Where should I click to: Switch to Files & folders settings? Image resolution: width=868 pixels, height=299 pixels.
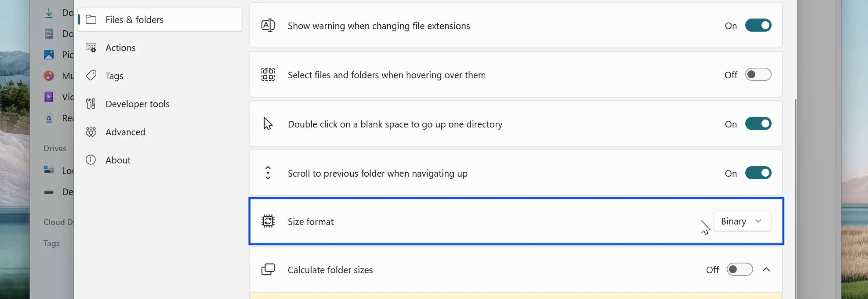tap(134, 20)
